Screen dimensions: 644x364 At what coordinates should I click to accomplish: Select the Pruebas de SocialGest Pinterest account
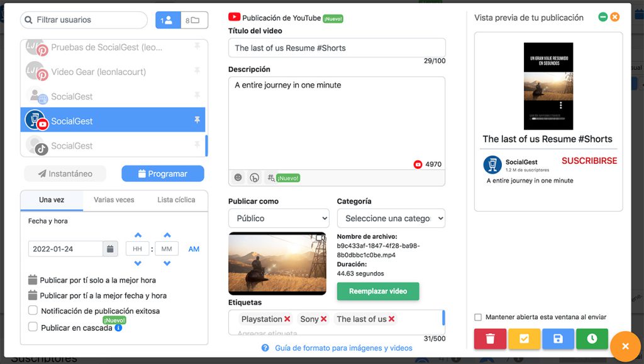pos(113,47)
